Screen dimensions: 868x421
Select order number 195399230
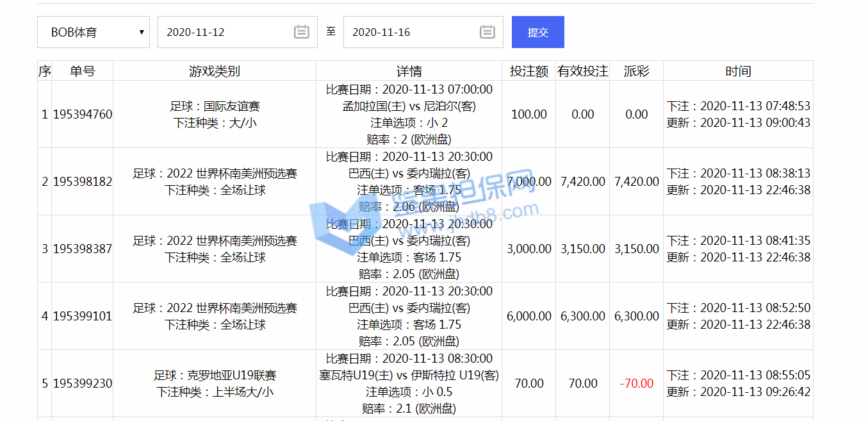click(x=82, y=384)
